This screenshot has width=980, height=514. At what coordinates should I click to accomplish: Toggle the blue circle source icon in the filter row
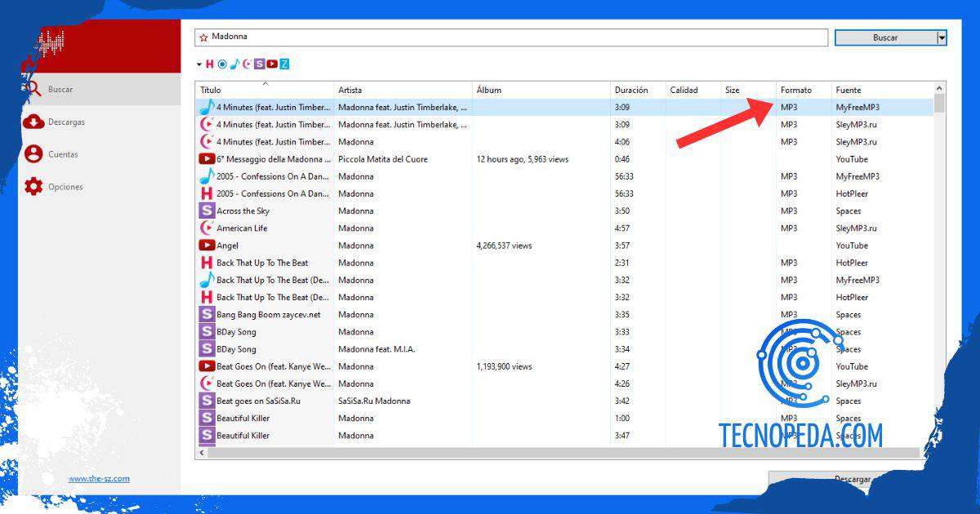[x=222, y=64]
